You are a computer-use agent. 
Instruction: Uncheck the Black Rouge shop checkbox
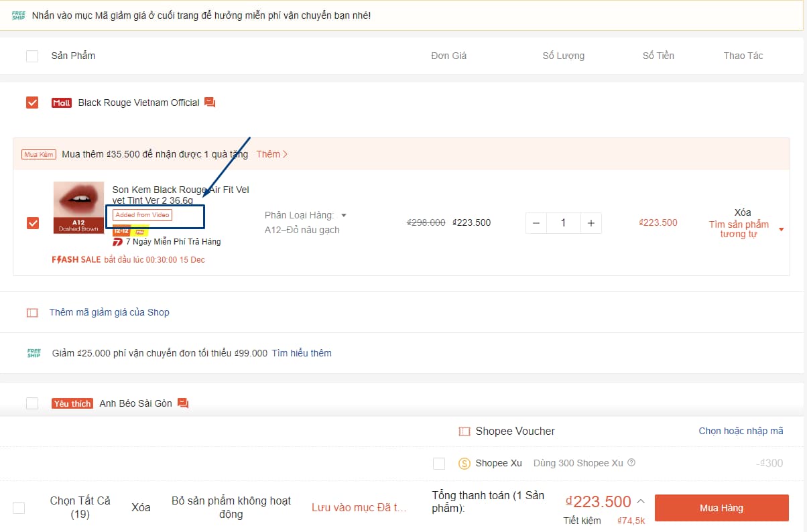[x=32, y=102]
